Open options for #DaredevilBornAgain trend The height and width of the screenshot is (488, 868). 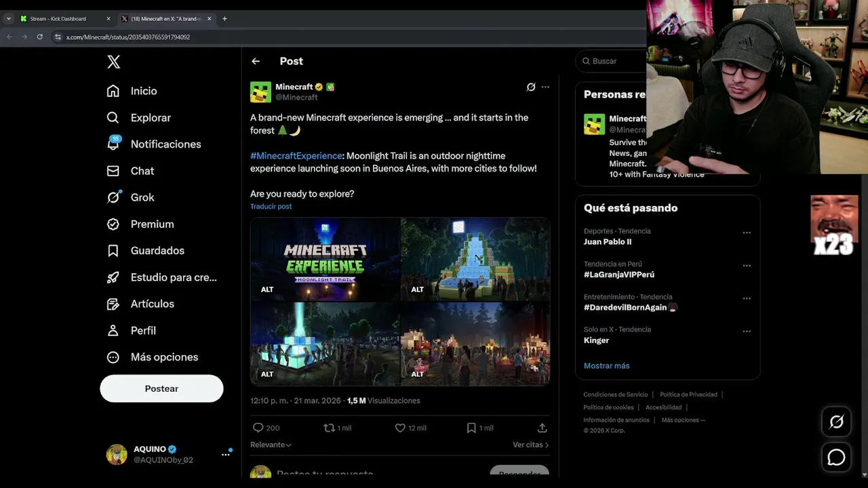point(747,298)
